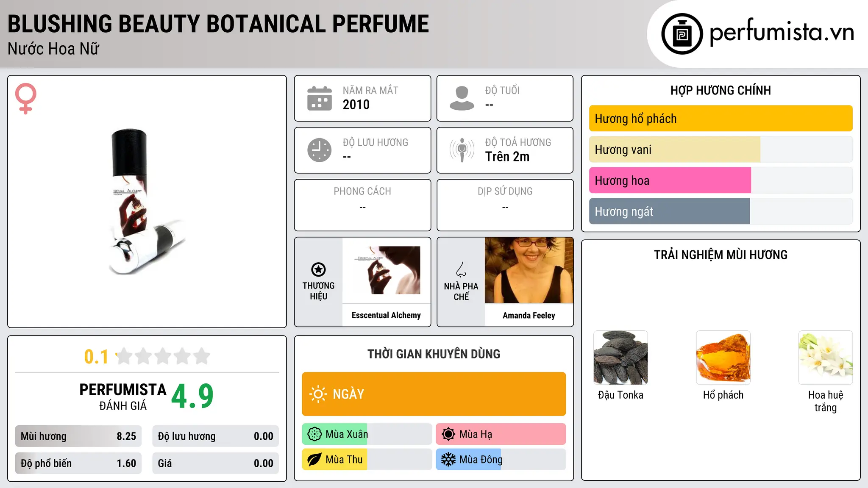Click the Hoa huệ trắng note label
The height and width of the screenshot is (488, 868).
(826, 401)
